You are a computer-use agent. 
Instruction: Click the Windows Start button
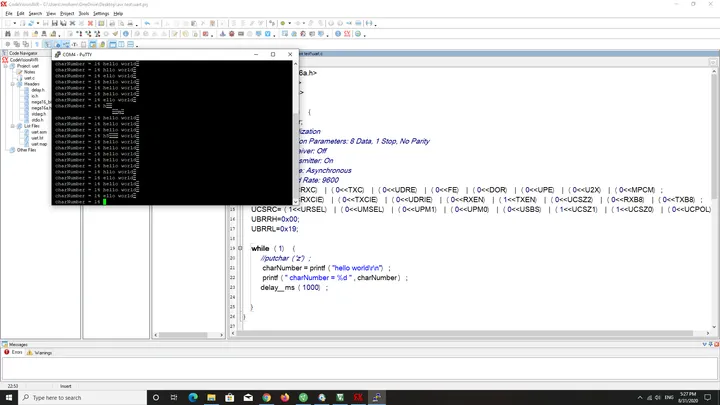(9, 397)
